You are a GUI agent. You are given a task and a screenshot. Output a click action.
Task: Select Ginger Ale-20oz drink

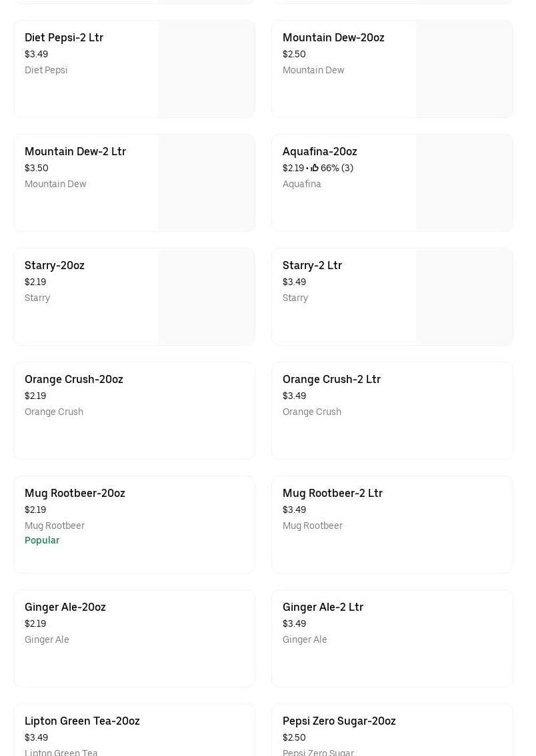65,607
